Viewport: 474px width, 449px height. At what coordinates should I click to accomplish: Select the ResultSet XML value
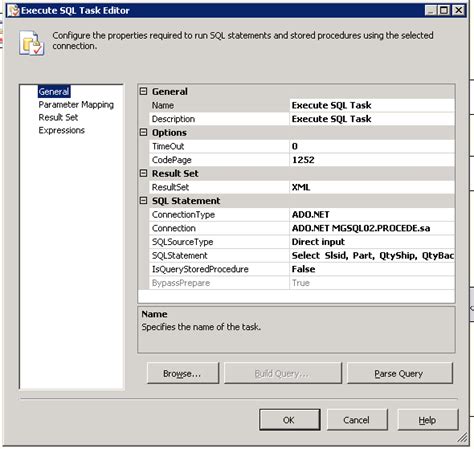(372, 187)
